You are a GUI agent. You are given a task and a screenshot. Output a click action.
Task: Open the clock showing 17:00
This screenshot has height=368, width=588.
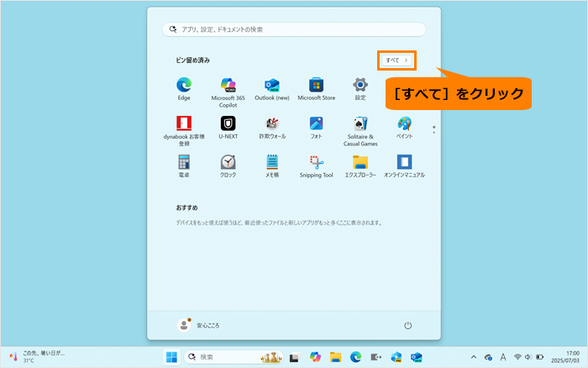(x=565, y=357)
